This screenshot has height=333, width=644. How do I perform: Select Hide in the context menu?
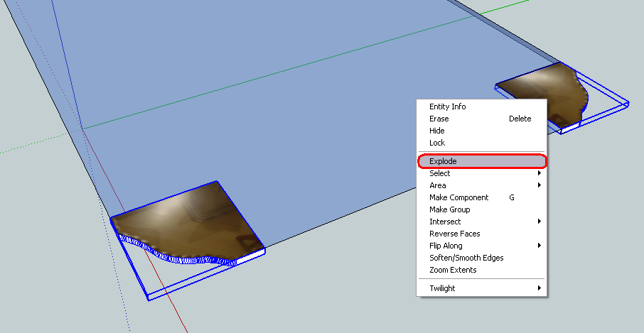[x=481, y=131]
